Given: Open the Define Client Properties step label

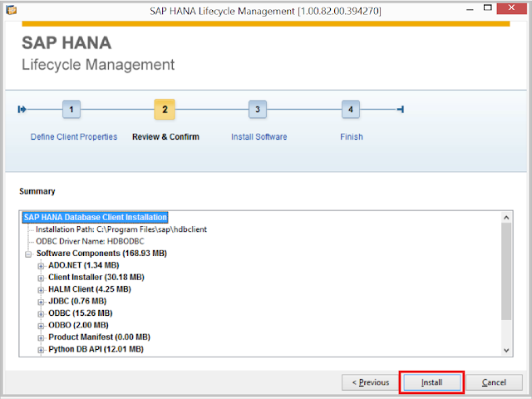Looking at the screenshot, I should (x=74, y=136).
